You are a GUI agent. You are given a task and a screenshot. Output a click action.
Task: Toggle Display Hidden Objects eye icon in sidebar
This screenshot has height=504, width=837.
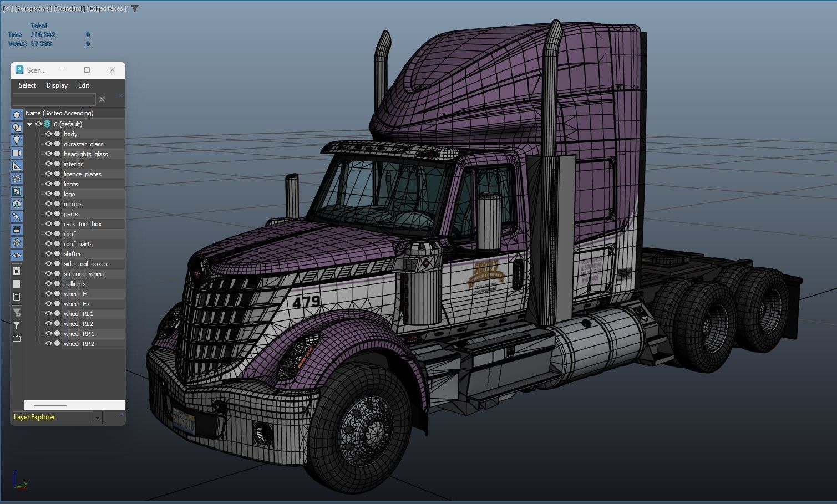[17, 255]
